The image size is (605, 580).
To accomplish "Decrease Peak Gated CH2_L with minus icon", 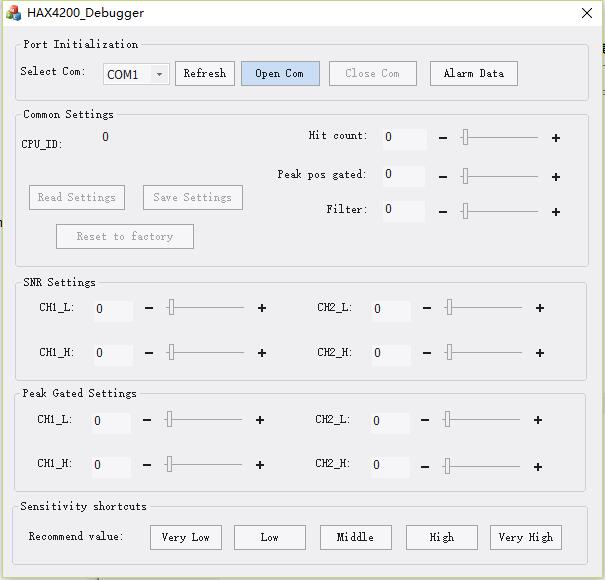I will pyautogui.click(x=425, y=421).
